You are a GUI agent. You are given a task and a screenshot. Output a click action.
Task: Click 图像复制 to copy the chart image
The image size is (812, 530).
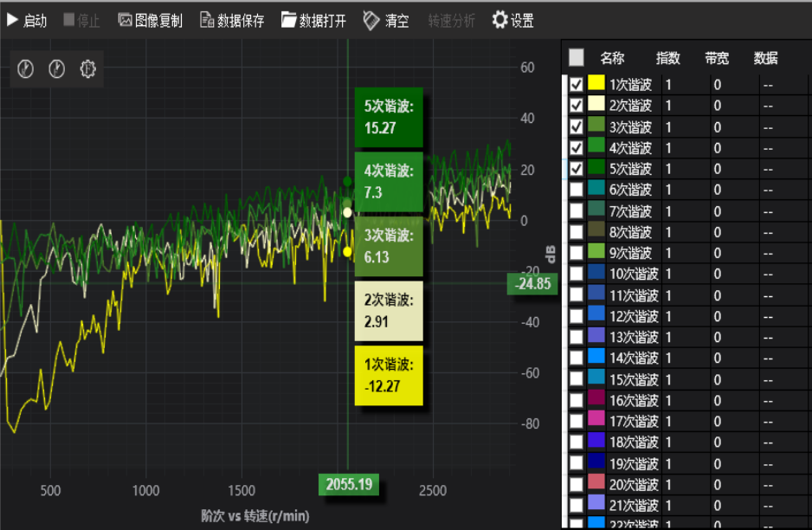click(x=150, y=20)
